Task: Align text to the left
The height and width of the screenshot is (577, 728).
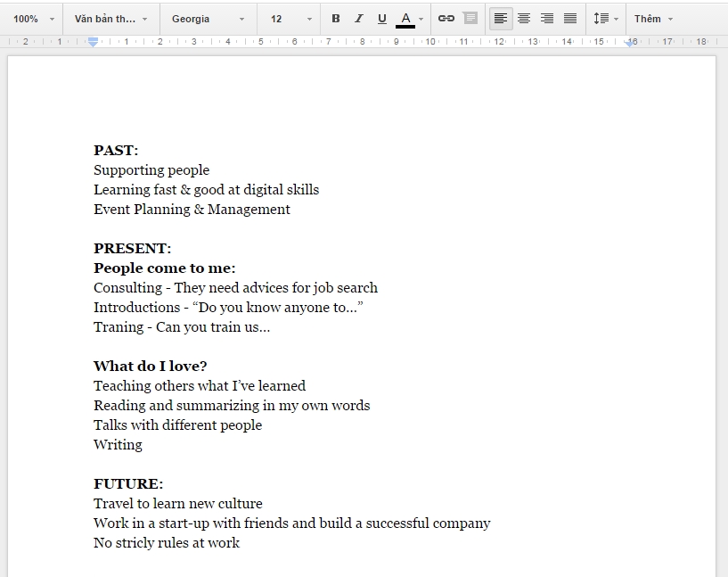Action: point(501,19)
